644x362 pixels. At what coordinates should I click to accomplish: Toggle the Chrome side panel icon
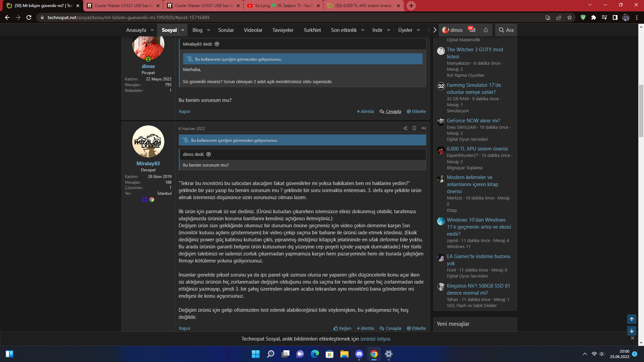coord(615,17)
